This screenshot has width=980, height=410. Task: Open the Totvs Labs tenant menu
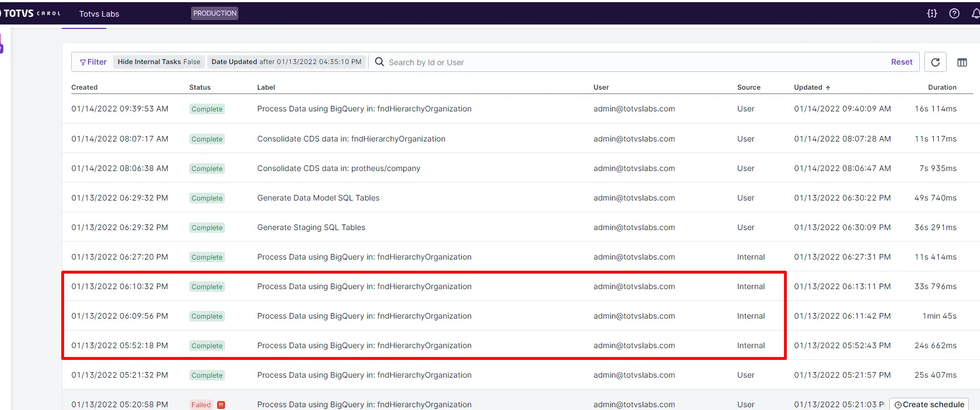pyautogui.click(x=99, y=14)
